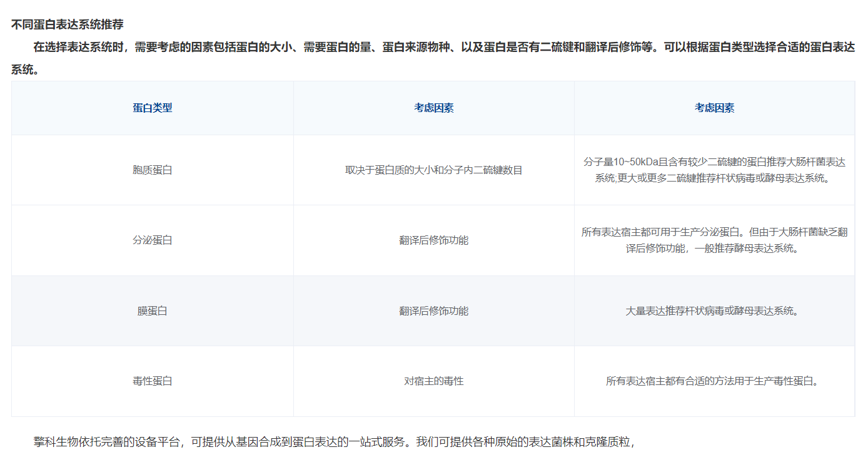This screenshot has height=457, width=868.
Task: Click 翻译后修饰功能 in the 分泌蛋白 row
Action: click(433, 240)
